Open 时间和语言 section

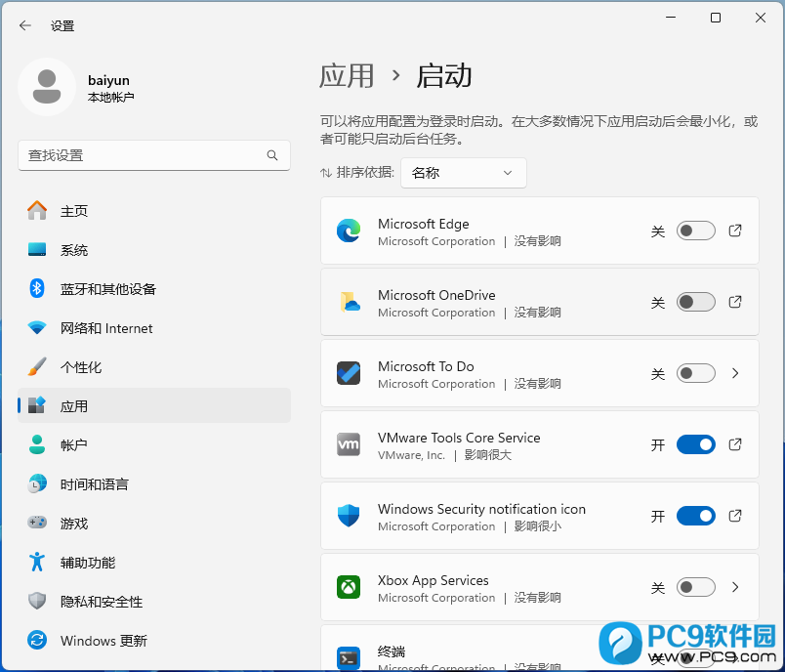(x=154, y=483)
